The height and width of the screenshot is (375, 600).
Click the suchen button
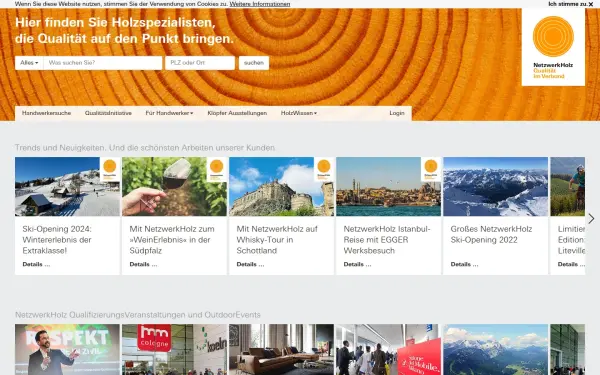point(254,63)
